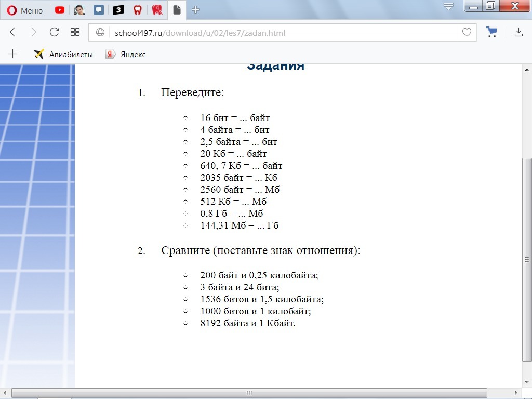Click the line '640, 7 Кб = ... байт'

click(241, 166)
